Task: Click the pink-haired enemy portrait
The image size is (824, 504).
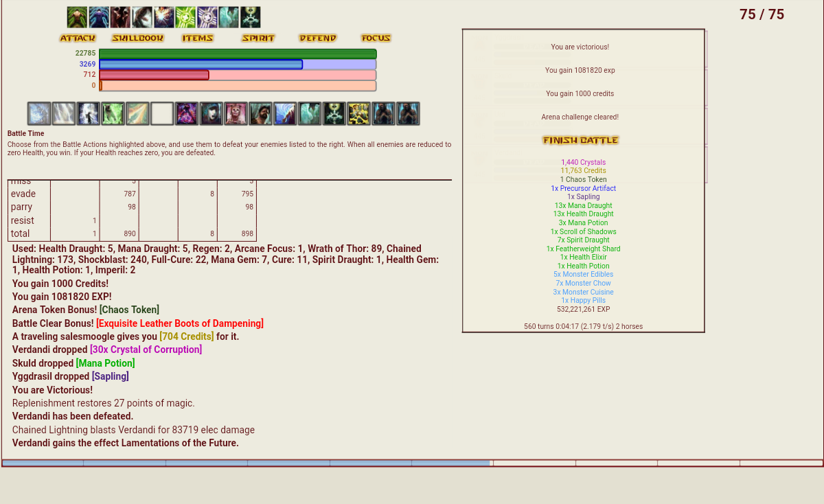Action: (236, 113)
